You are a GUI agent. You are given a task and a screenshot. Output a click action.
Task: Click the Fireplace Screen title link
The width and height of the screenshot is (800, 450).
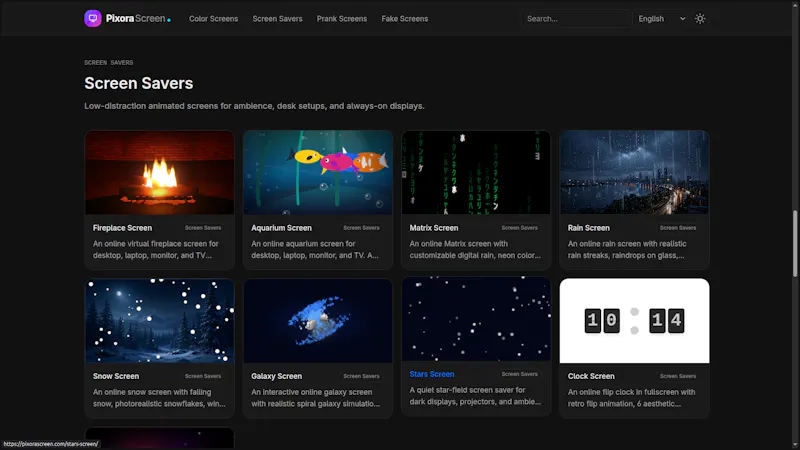pos(122,228)
